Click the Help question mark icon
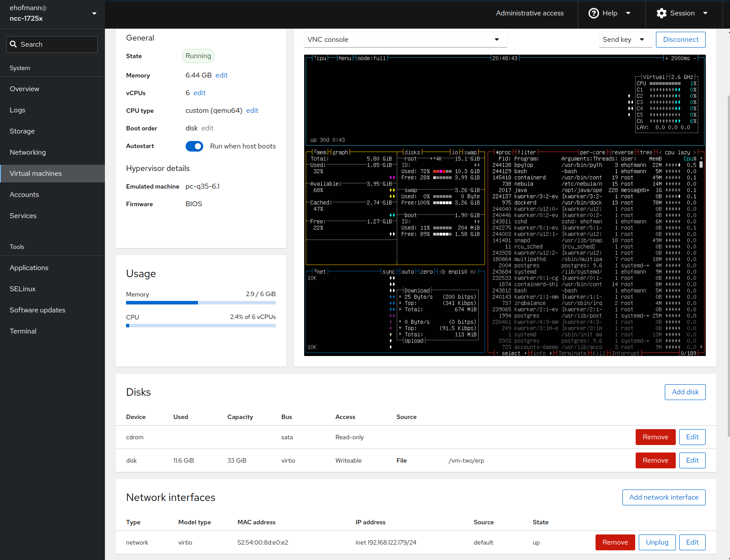 (593, 13)
